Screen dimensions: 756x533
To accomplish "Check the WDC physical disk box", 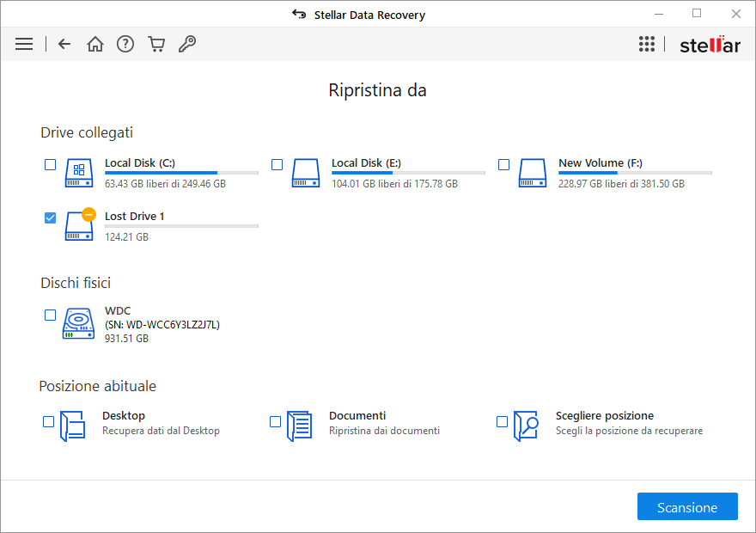I will pos(50,316).
